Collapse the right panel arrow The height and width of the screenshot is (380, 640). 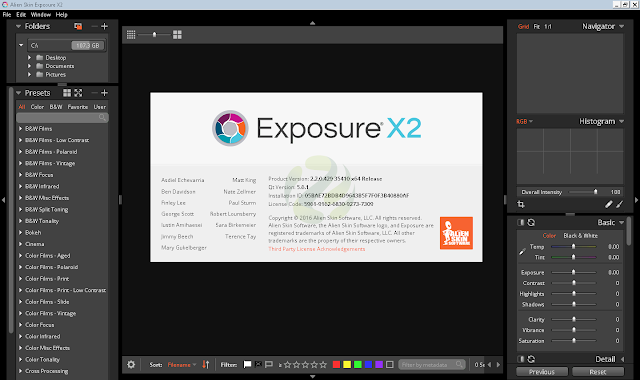pyautogui.click(x=636, y=200)
